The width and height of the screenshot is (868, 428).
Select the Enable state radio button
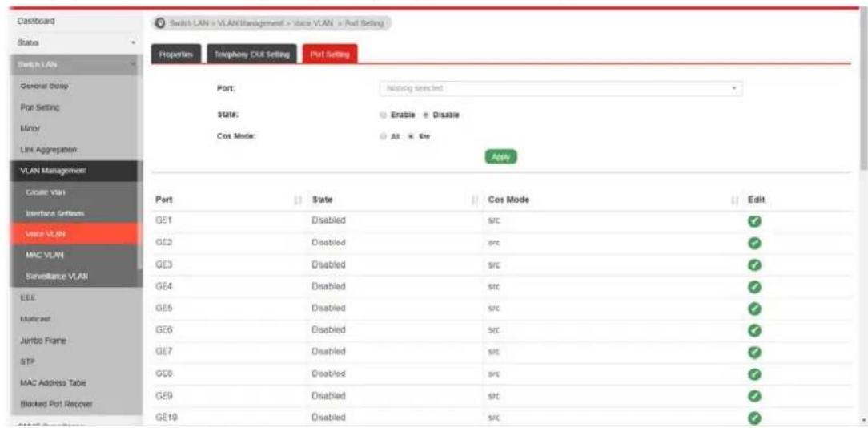[x=383, y=115]
